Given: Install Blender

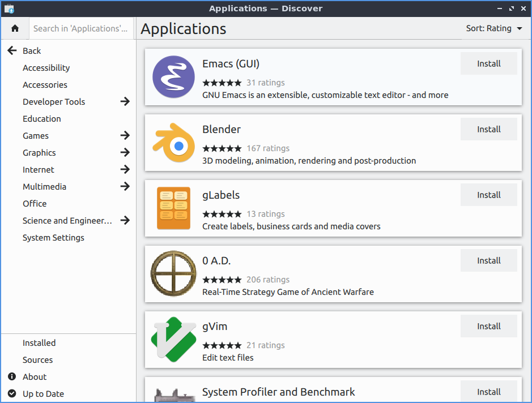Looking at the screenshot, I should click(x=488, y=129).
